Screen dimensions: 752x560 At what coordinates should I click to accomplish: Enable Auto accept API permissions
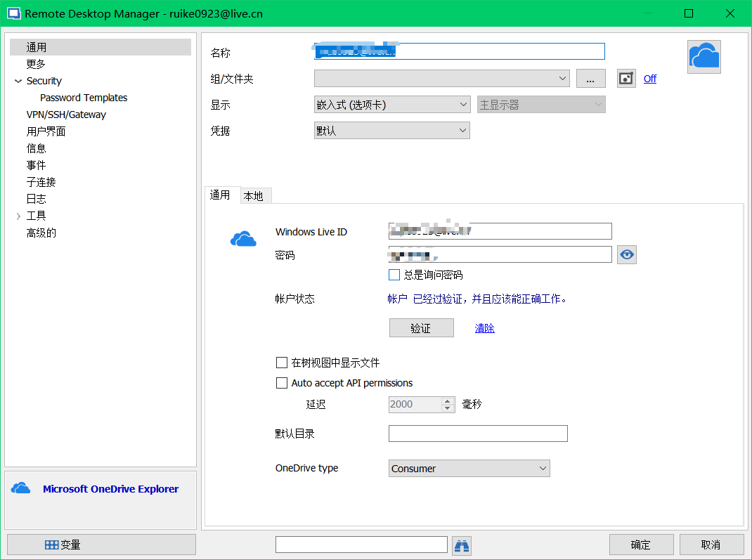(x=282, y=383)
